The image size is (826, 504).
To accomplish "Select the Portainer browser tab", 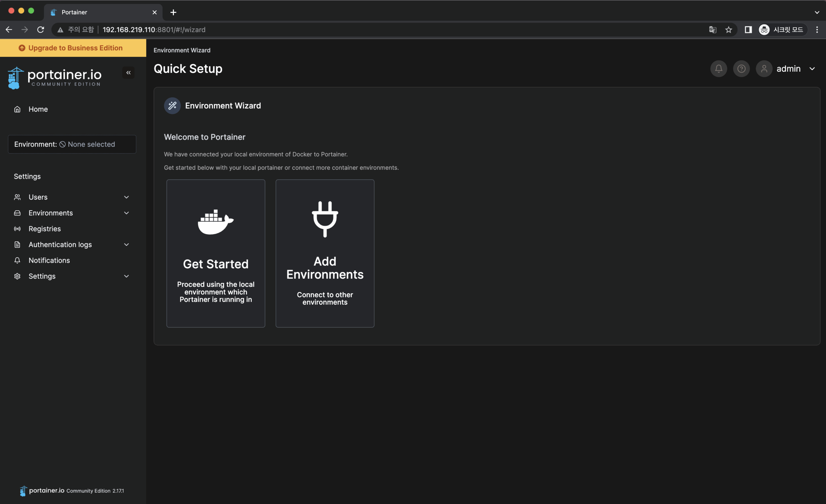I will [x=103, y=12].
